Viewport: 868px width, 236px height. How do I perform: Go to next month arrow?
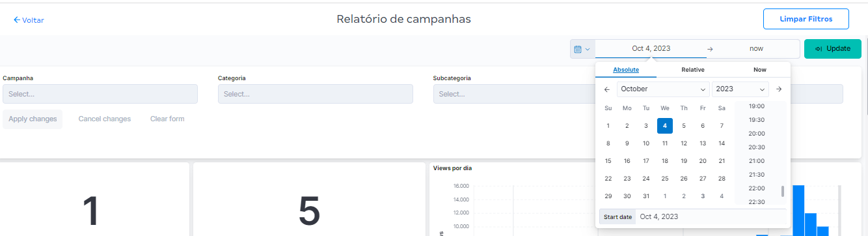(x=779, y=89)
